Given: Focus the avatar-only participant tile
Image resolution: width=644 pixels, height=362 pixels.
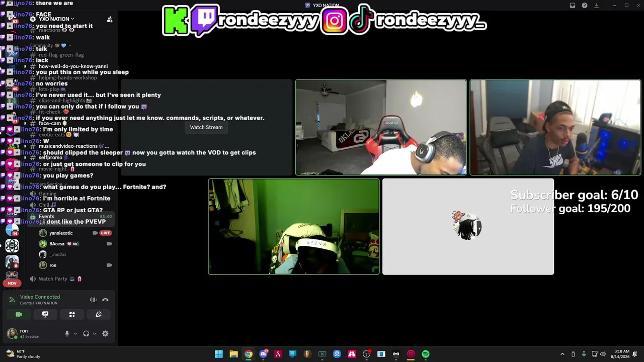Looking at the screenshot, I should (x=468, y=227).
